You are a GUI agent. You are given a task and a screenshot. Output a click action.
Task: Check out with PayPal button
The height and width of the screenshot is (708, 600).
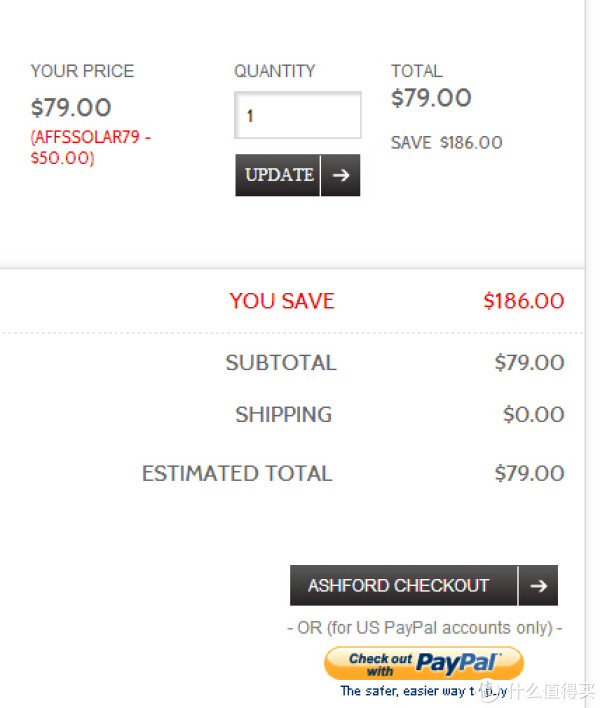tap(423, 663)
